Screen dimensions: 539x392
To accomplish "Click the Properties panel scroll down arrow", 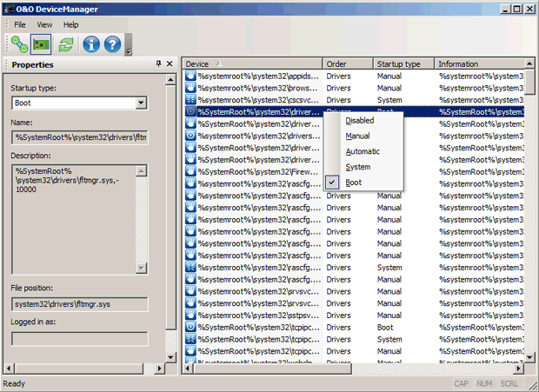I will (x=170, y=357).
